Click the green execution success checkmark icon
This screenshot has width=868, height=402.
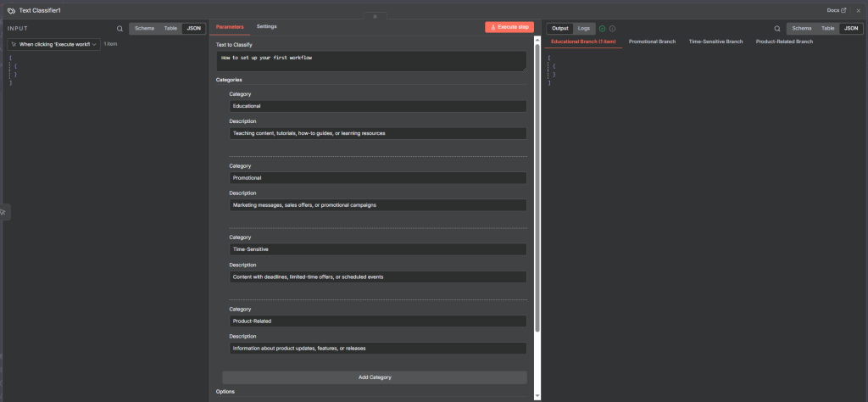(602, 28)
